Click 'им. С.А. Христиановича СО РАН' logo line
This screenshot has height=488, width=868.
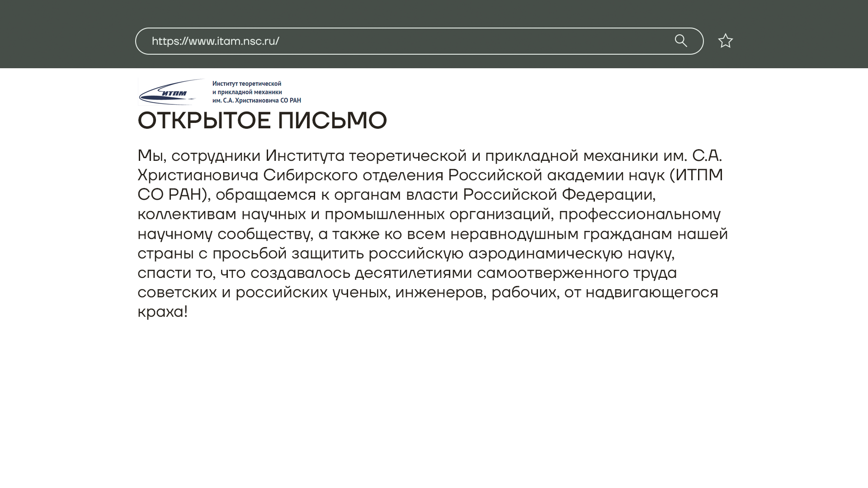click(x=256, y=100)
